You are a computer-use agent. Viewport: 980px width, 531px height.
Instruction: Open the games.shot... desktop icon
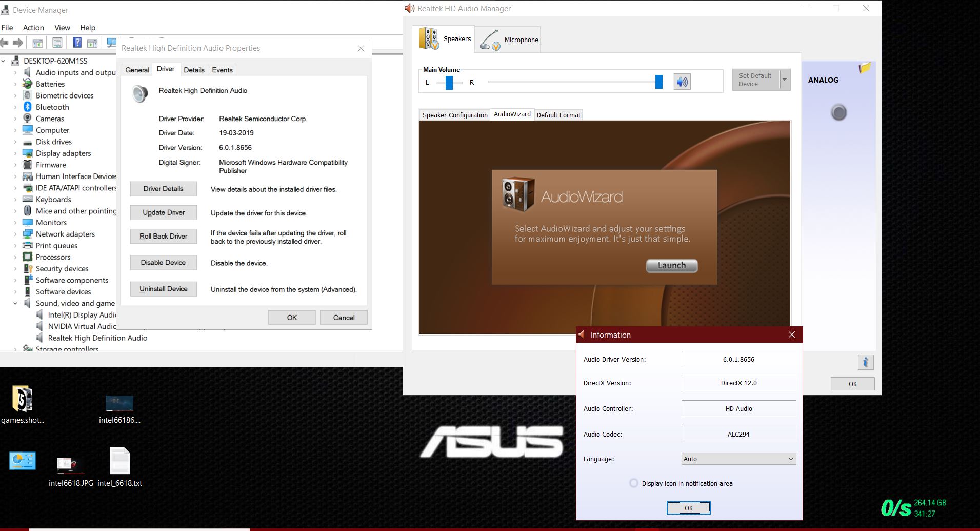pos(23,405)
